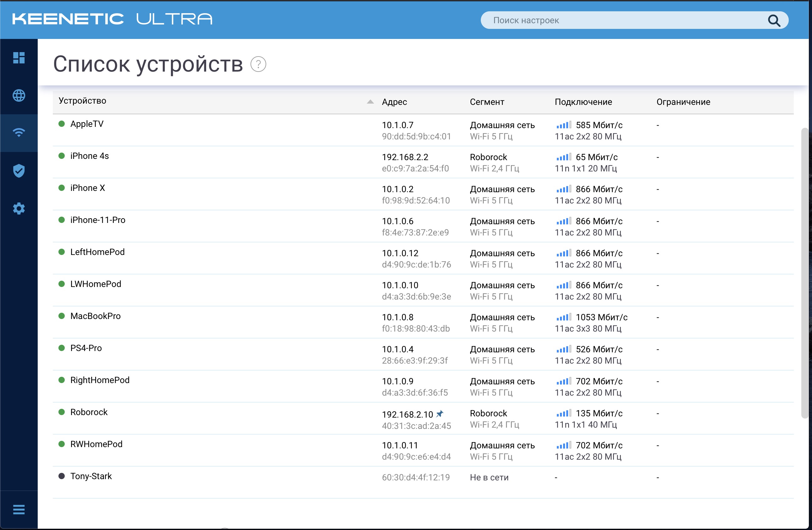The height and width of the screenshot is (530, 812).
Task: Open the AppleTV device entry
Action: pos(87,124)
